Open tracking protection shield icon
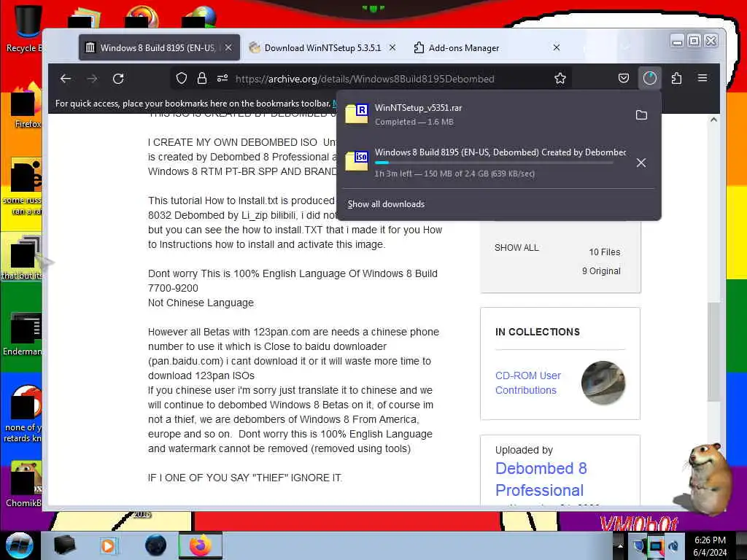747x560 pixels. (181, 79)
